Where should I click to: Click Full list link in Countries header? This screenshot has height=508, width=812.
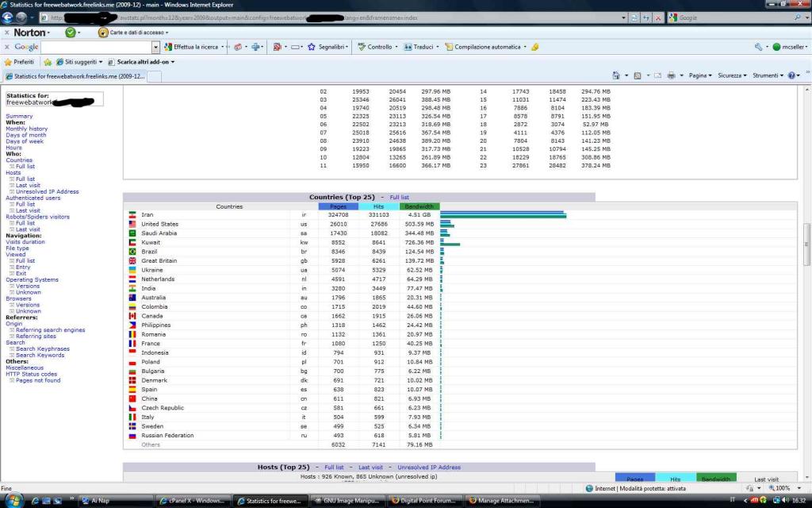tap(399, 197)
